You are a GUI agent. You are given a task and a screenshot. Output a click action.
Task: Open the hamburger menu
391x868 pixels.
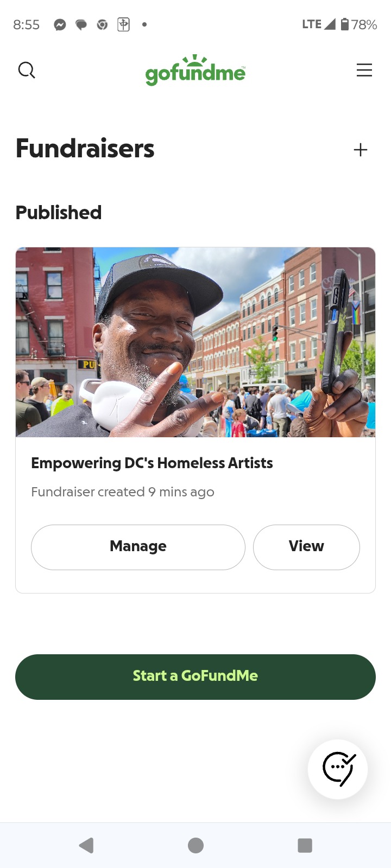pyautogui.click(x=364, y=70)
